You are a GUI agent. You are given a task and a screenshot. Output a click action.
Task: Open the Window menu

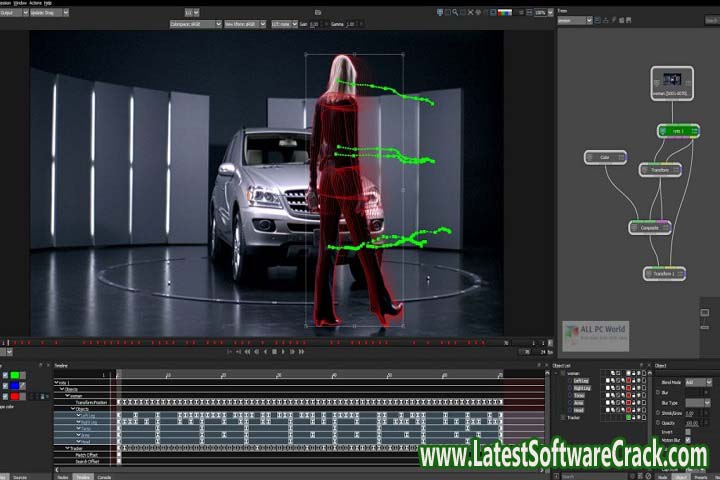click(20, 3)
